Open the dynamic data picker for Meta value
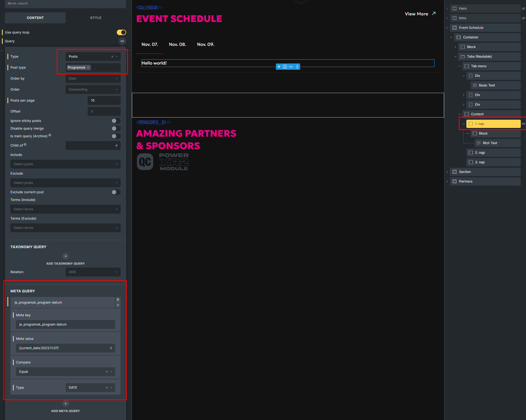This screenshot has width=526, height=420. tap(111, 348)
